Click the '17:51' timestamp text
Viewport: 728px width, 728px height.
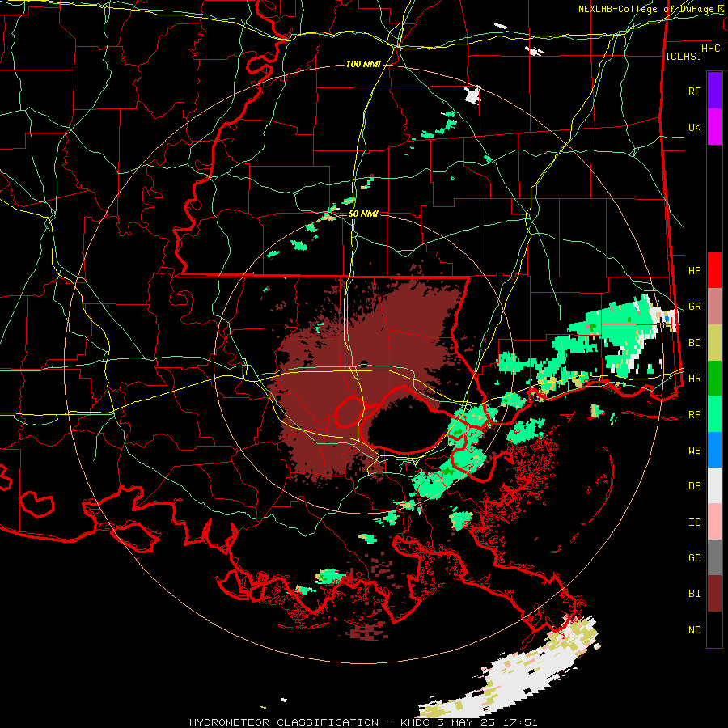coord(523,722)
